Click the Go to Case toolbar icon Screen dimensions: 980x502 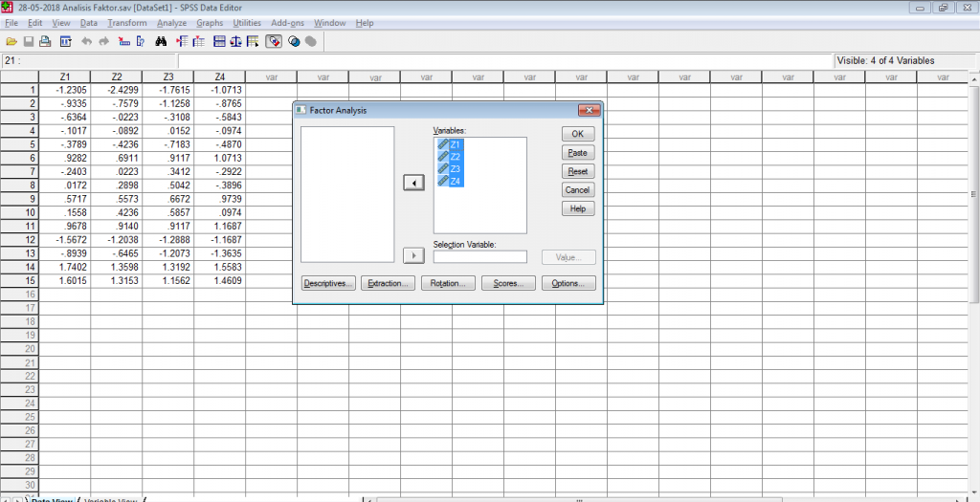point(123,42)
